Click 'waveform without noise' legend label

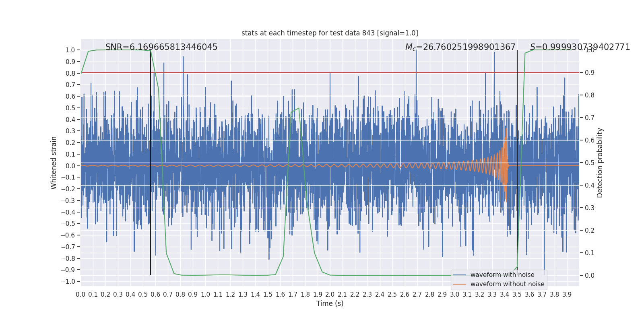(507, 284)
